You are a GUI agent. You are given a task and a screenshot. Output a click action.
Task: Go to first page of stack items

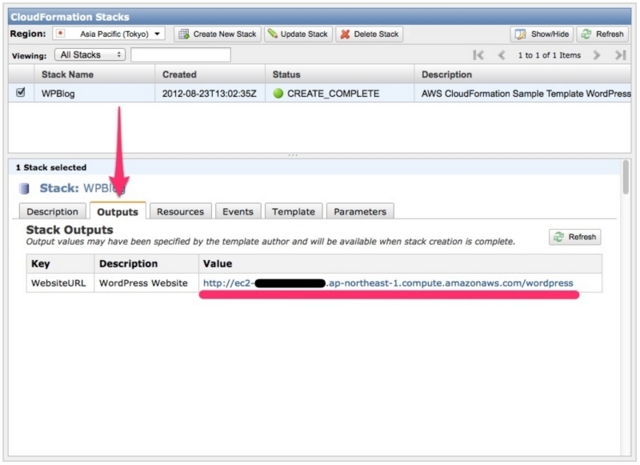[478, 55]
